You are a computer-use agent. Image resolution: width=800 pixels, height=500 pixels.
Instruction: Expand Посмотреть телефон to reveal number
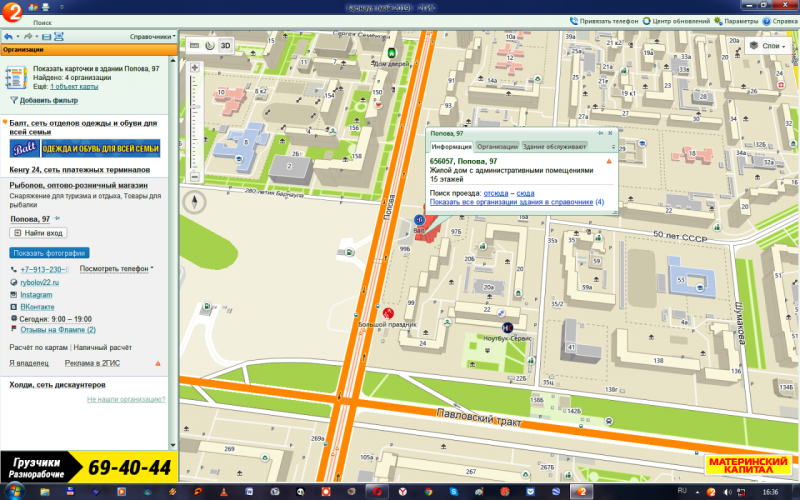coord(115,269)
